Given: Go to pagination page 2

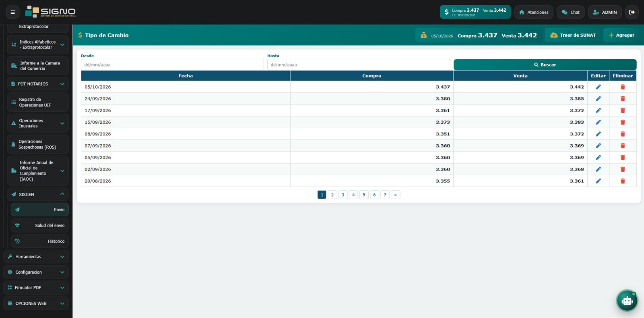Looking at the screenshot, I should click(332, 195).
